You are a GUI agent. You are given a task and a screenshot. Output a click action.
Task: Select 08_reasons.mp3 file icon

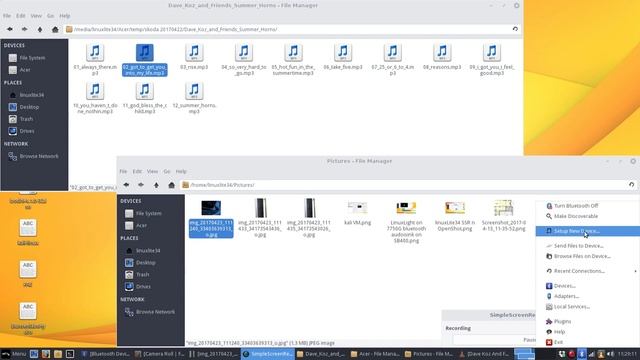(442, 52)
